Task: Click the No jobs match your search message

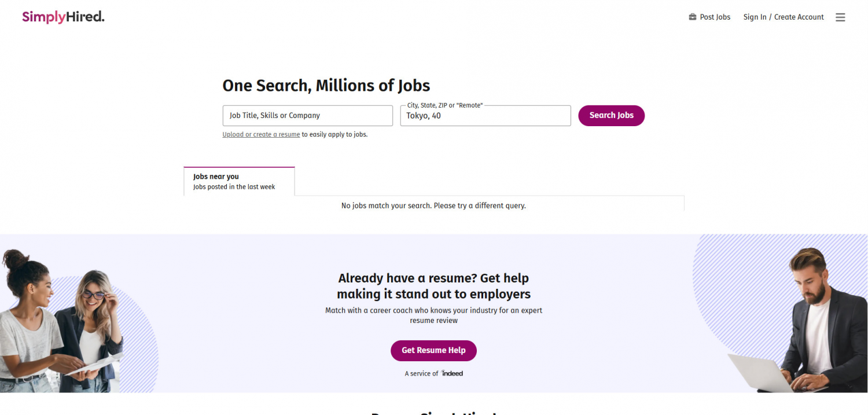Action: point(433,205)
